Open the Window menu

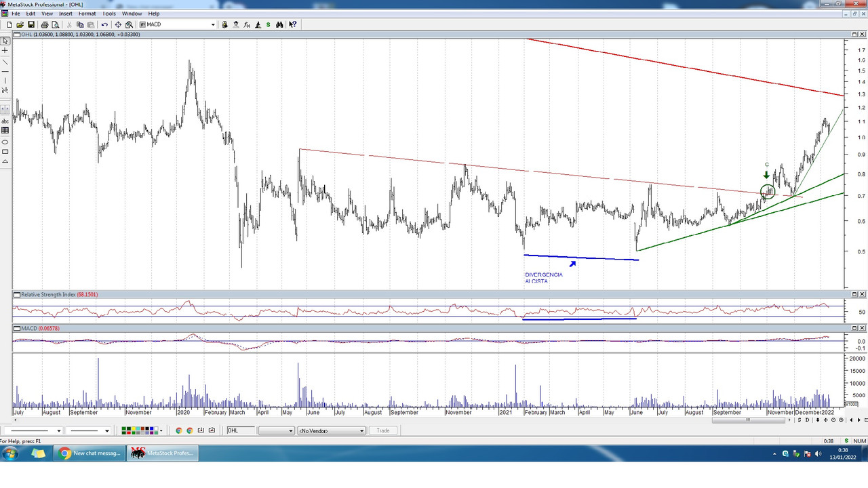coord(132,14)
